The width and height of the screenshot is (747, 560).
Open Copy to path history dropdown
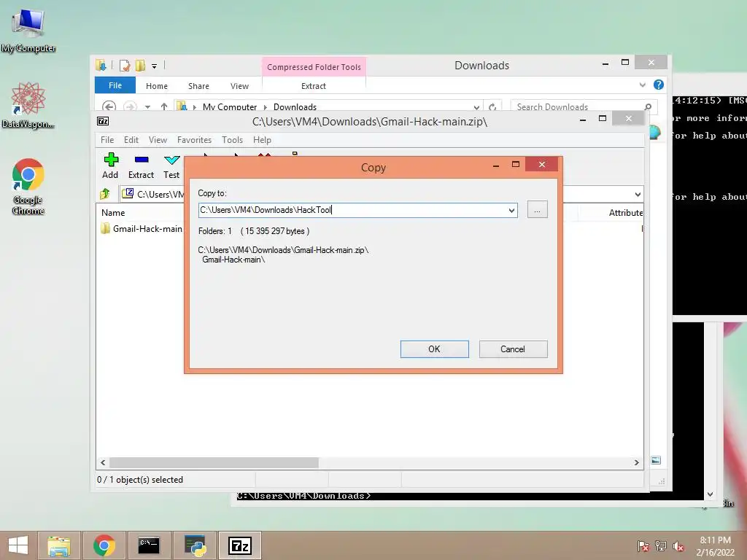tap(511, 210)
